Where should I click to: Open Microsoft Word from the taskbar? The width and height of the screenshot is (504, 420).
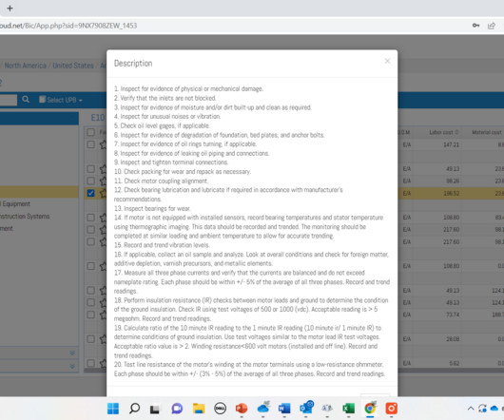point(284,409)
